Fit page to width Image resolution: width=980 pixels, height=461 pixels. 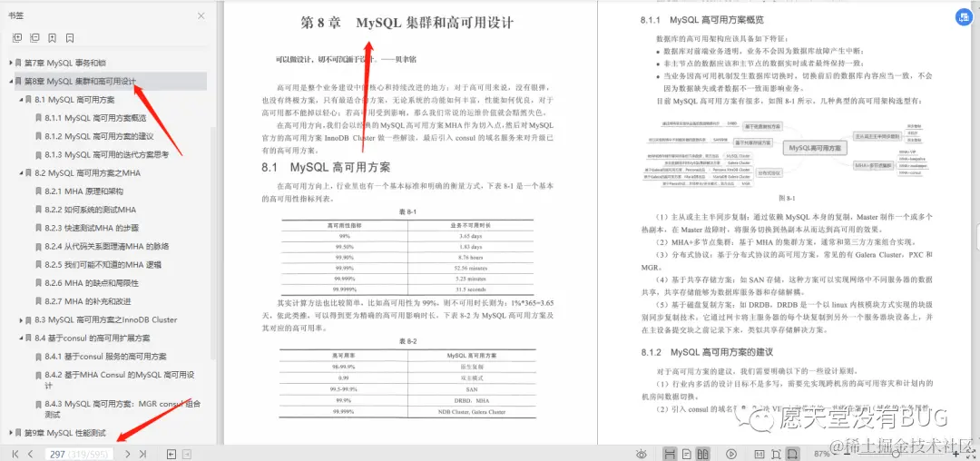pos(792,454)
